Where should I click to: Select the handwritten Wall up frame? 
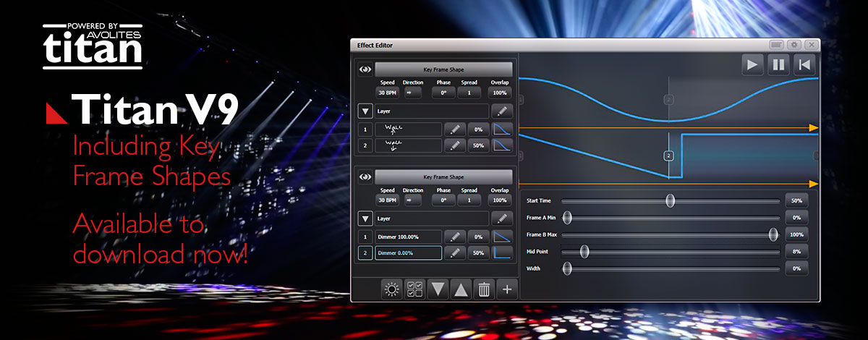tap(408, 129)
